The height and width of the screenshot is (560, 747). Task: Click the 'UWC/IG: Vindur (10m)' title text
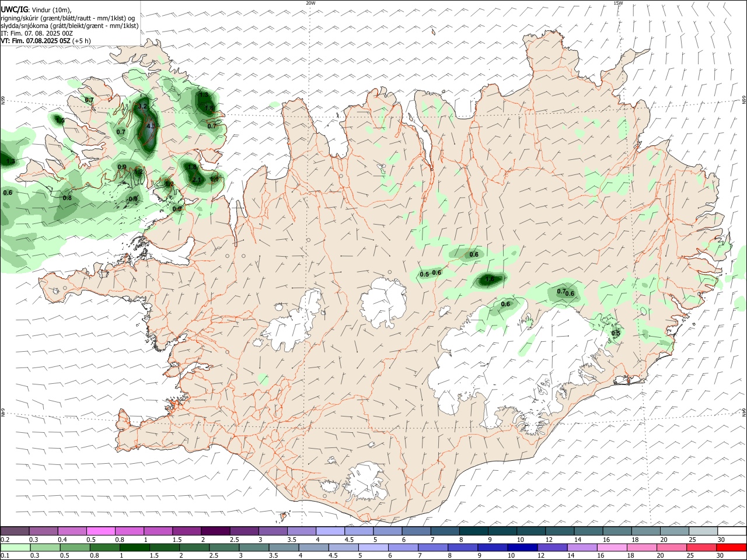36,9
